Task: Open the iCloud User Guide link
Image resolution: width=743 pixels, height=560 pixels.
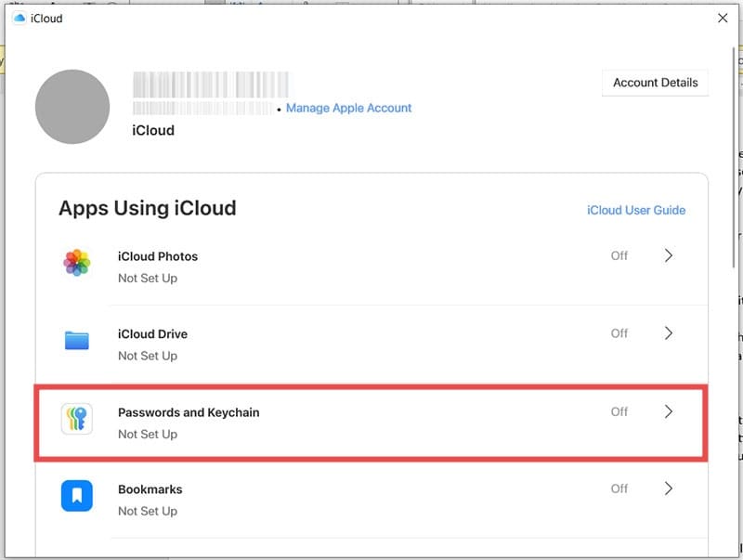Action: click(x=636, y=210)
